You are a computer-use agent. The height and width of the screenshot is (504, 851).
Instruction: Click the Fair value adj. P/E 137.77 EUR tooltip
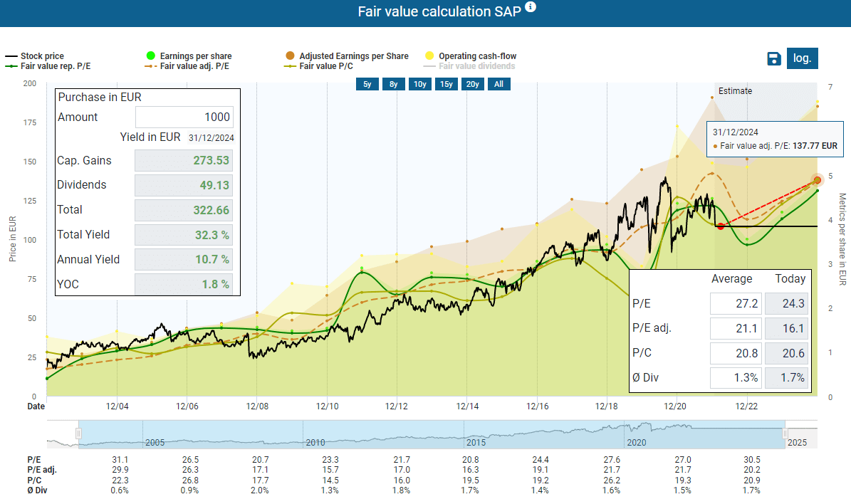tap(775, 140)
